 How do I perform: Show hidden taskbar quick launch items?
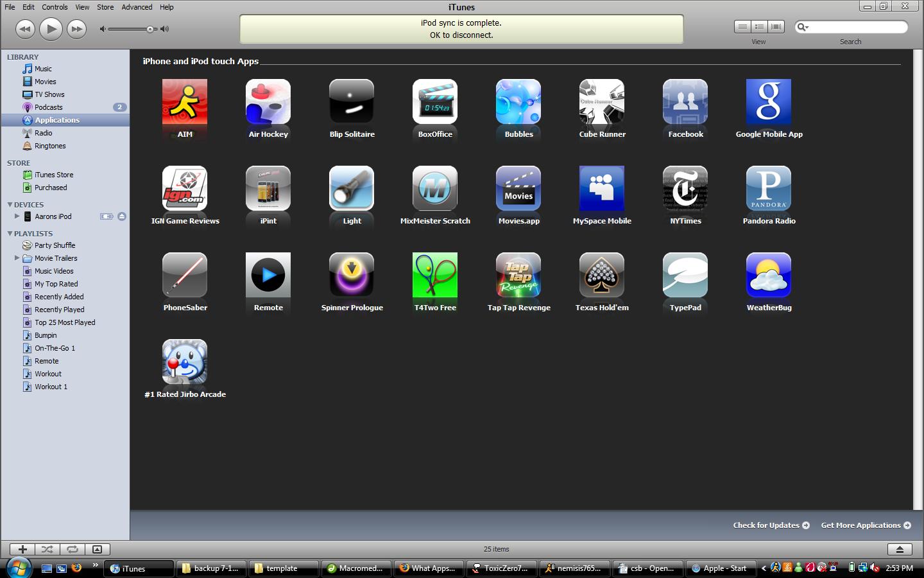click(x=95, y=565)
